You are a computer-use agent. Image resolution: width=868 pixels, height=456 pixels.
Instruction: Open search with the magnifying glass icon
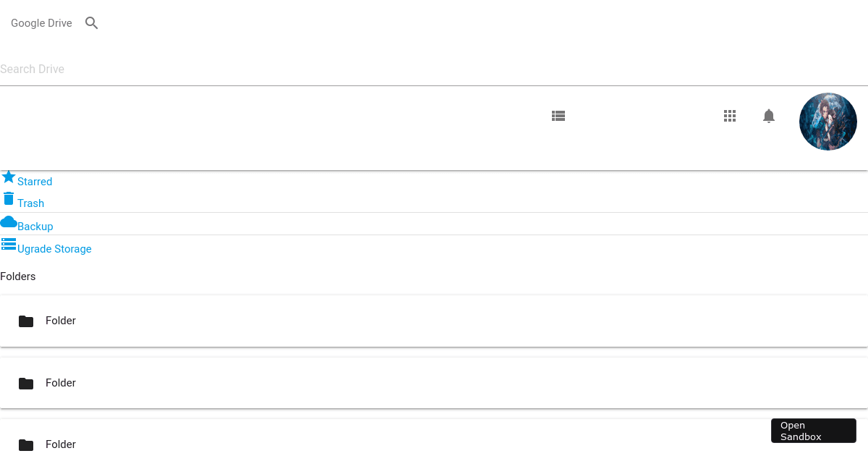coord(91,22)
